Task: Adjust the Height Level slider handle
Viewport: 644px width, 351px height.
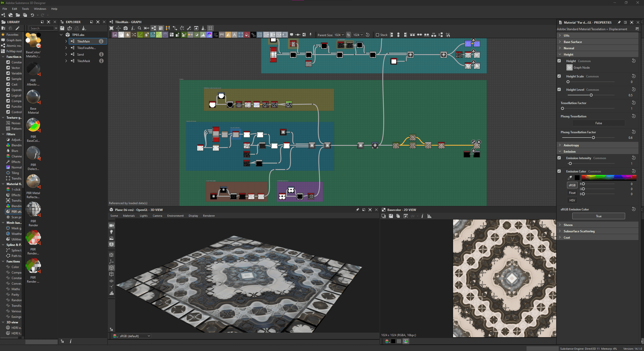Action: coord(591,95)
